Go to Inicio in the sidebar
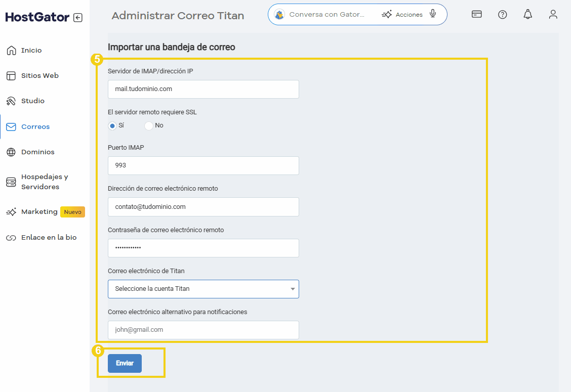This screenshot has height=392, width=571. click(x=31, y=51)
